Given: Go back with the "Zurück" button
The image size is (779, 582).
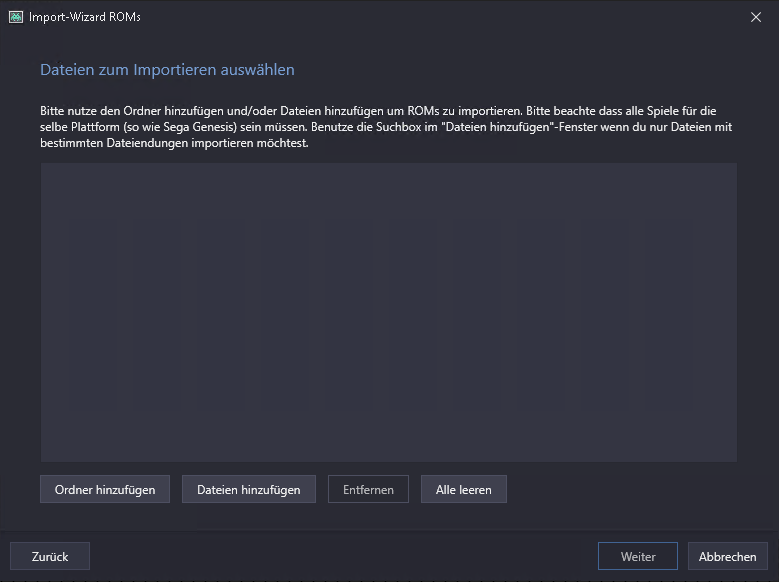Looking at the screenshot, I should click(x=50, y=556).
